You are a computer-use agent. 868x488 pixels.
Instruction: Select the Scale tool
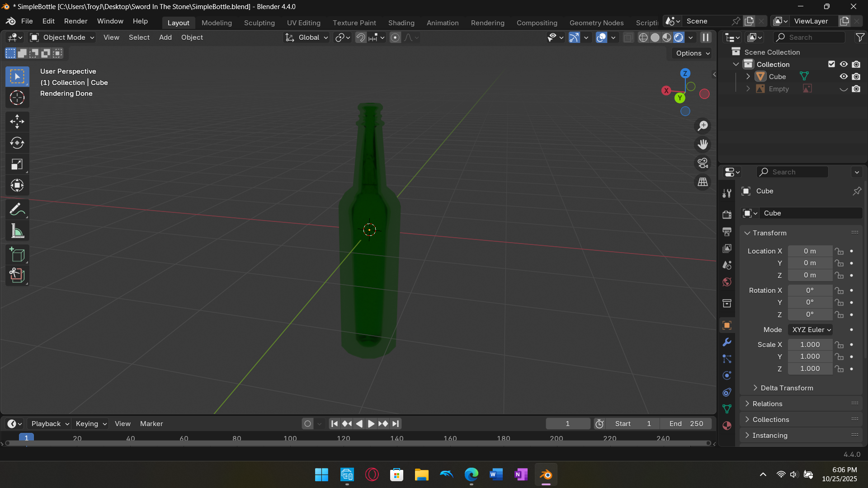(x=17, y=164)
